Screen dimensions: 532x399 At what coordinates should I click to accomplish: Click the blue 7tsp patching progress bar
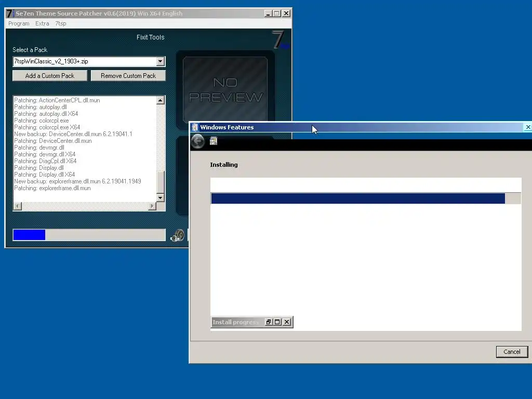(89, 235)
